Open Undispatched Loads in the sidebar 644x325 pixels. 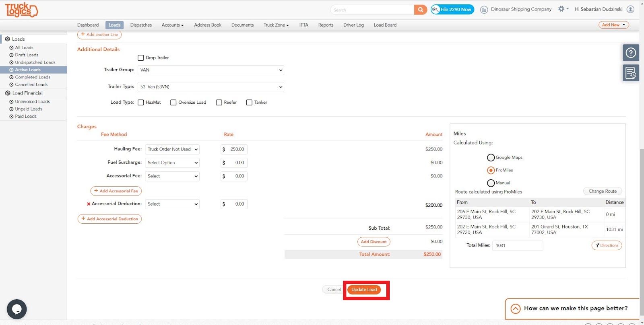tap(35, 62)
